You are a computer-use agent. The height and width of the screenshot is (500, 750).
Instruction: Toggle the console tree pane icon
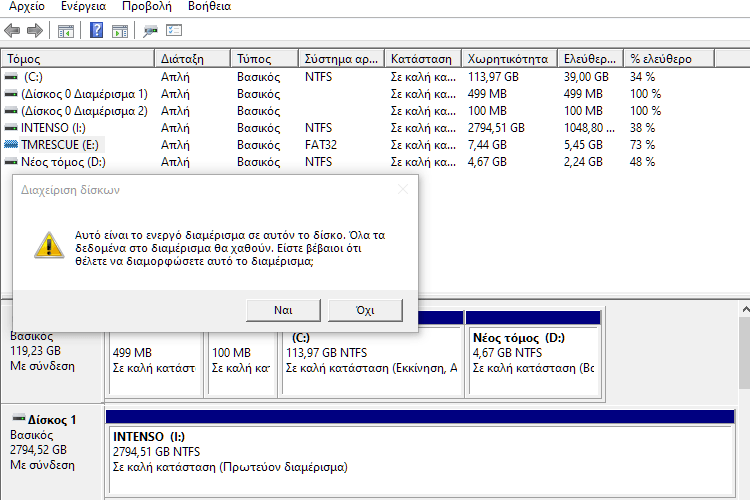coord(66,31)
